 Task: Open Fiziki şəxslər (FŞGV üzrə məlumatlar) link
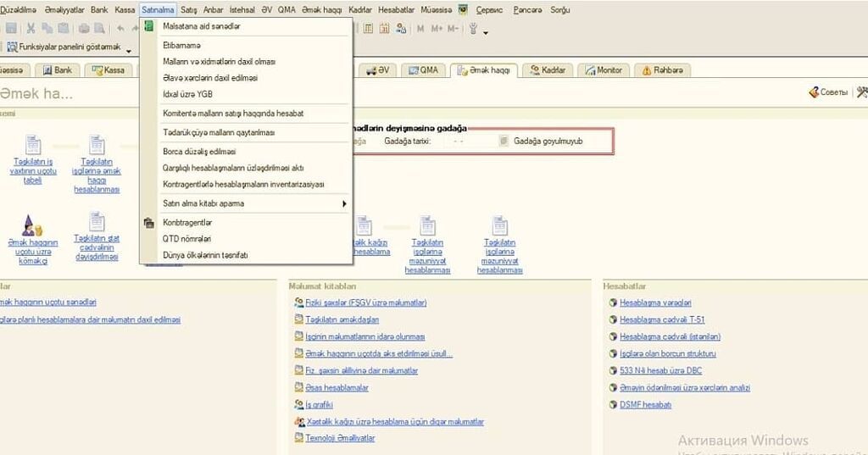pyautogui.click(x=366, y=302)
